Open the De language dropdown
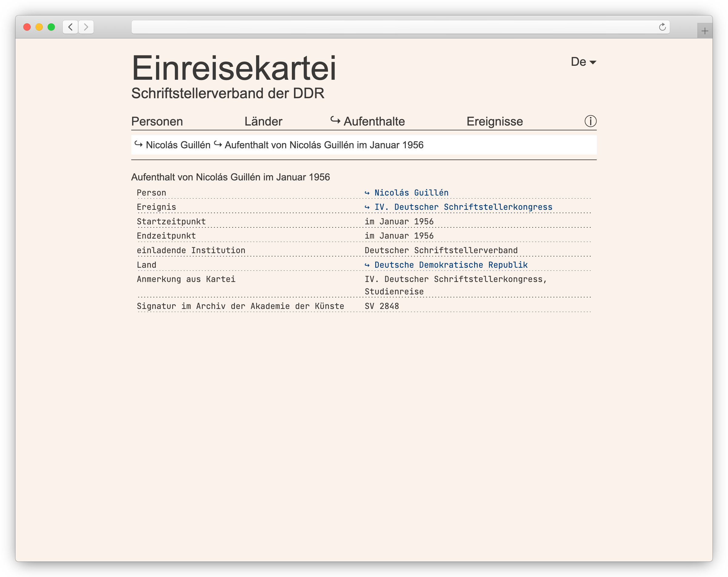This screenshot has width=728, height=577. [578, 62]
